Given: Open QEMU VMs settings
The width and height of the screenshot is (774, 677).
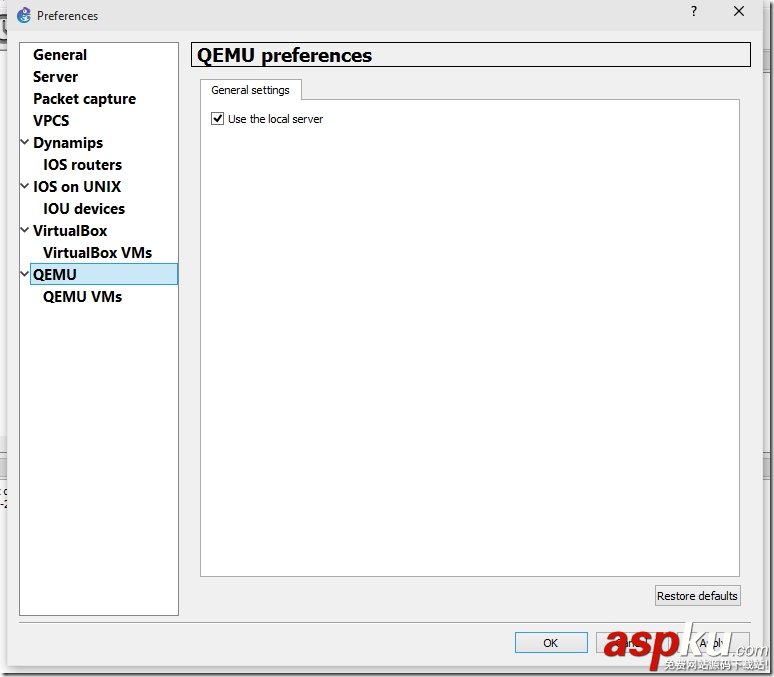Looking at the screenshot, I should coord(82,297).
